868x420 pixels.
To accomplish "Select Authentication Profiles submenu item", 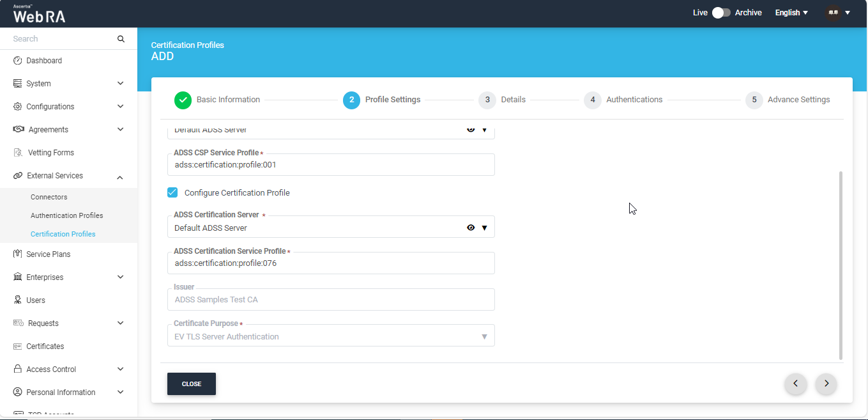I will (66, 215).
